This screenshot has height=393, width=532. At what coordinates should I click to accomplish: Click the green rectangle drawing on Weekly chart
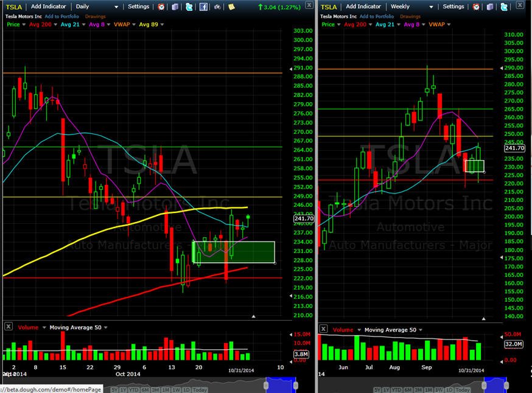pos(474,166)
